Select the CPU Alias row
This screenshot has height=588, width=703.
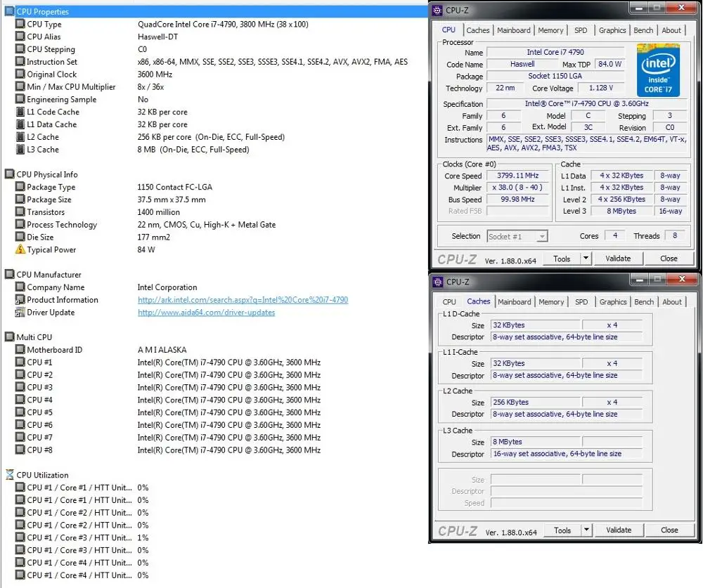click(215, 37)
